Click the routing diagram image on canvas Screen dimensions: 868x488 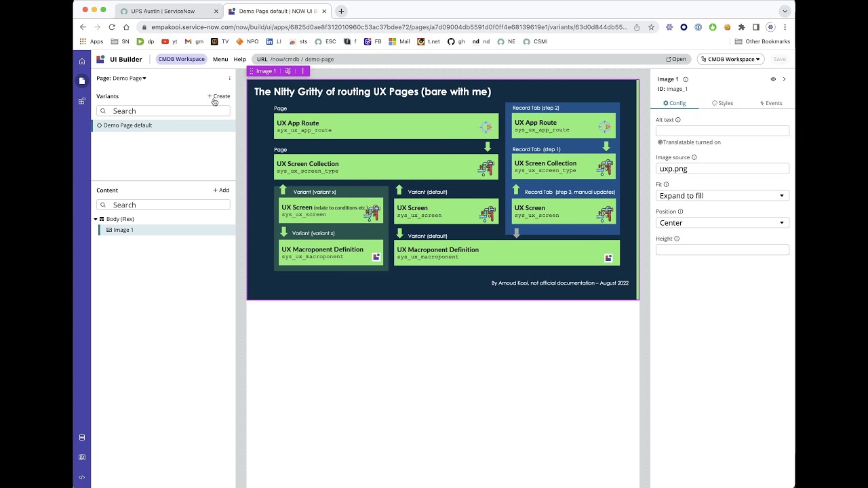coord(443,190)
